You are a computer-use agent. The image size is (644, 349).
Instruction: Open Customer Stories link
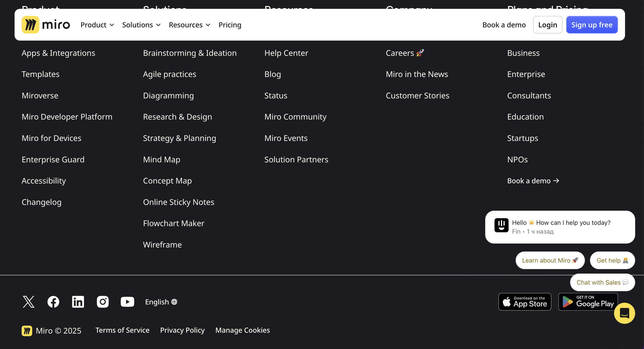pyautogui.click(x=417, y=96)
